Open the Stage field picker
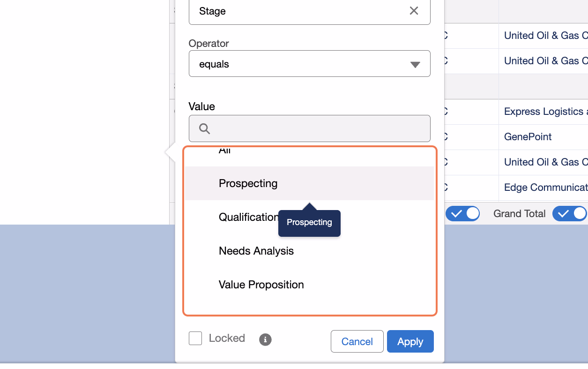 (x=309, y=11)
